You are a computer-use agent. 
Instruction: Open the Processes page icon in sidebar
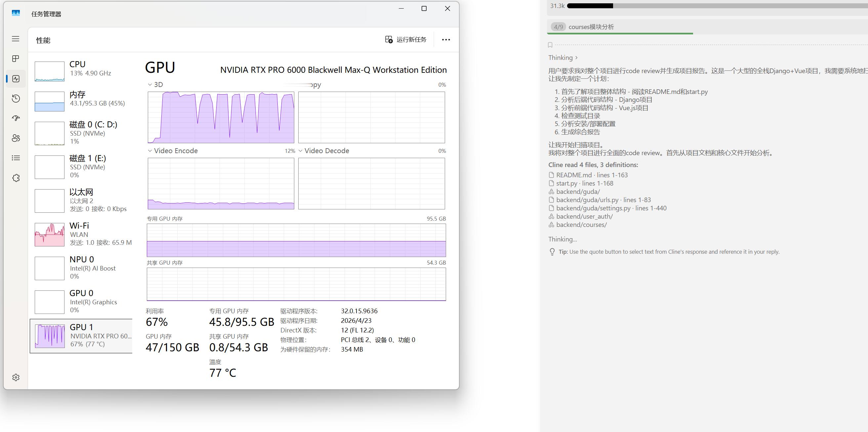click(x=16, y=59)
